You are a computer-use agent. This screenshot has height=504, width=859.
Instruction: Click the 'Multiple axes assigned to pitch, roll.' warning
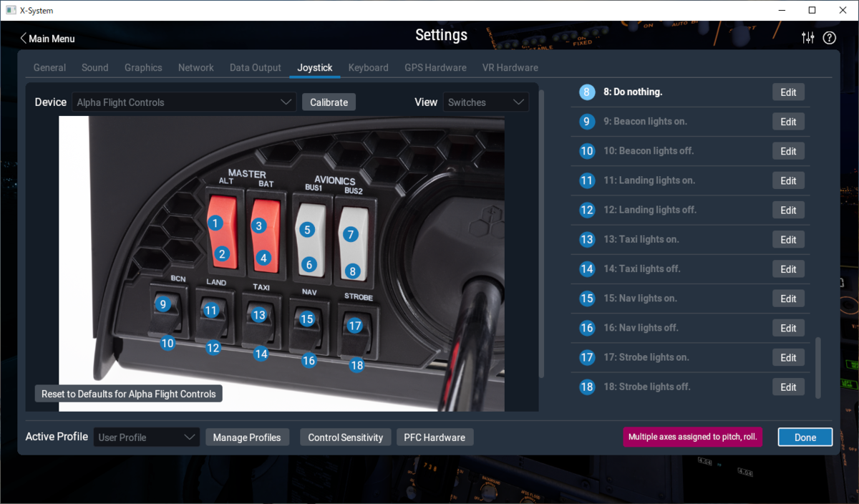pyautogui.click(x=692, y=437)
